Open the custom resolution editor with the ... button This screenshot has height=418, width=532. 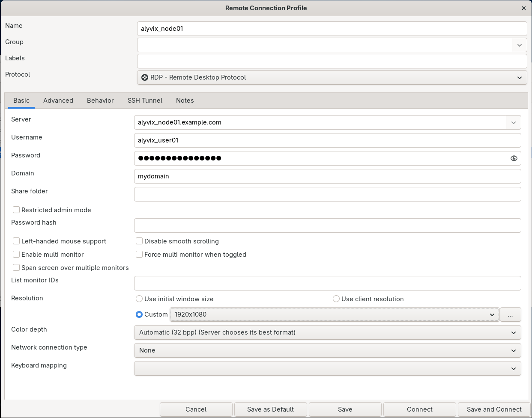[510, 314]
